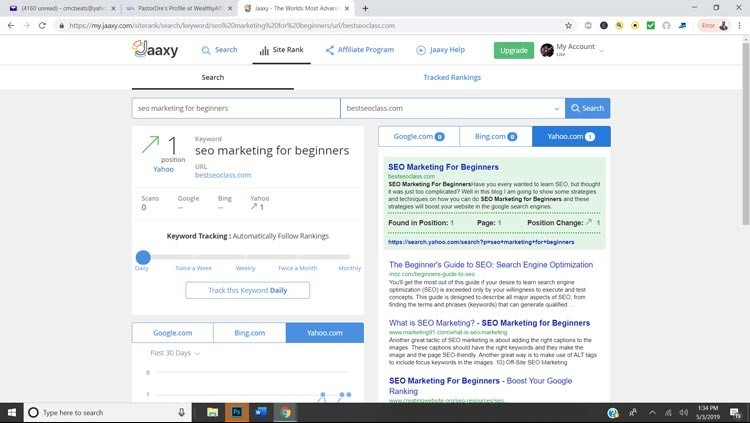Select Bing.com chart tab
This screenshot has width=750, height=423.
coord(250,333)
